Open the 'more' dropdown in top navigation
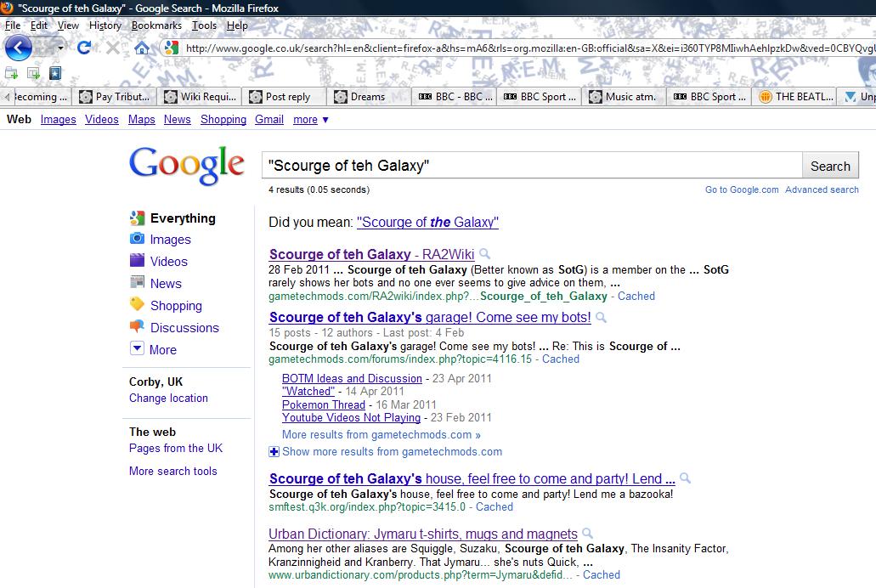Screen dimensions: 876x588 (311, 120)
